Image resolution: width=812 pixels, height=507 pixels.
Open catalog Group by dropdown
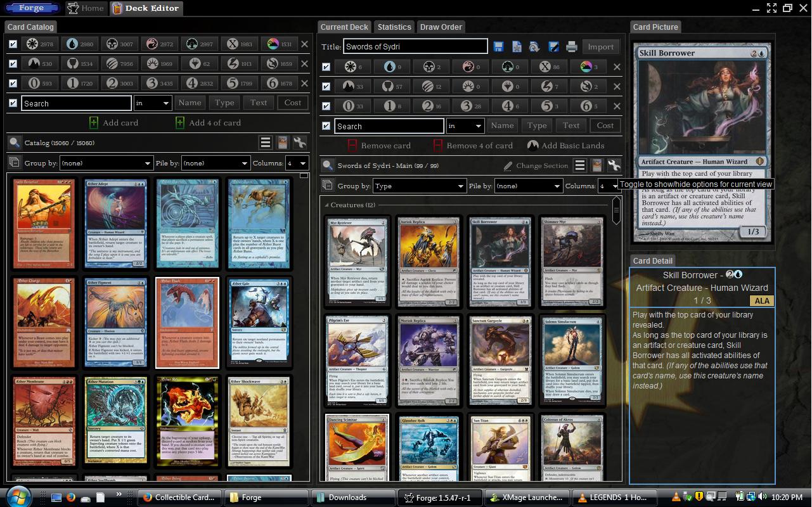(x=106, y=163)
